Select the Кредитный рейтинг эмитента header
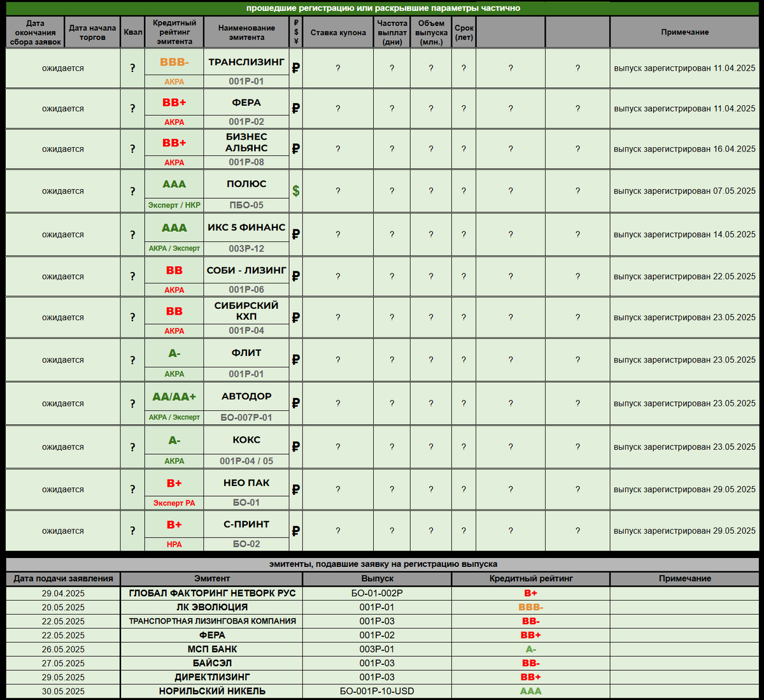764x700 pixels. [x=174, y=32]
